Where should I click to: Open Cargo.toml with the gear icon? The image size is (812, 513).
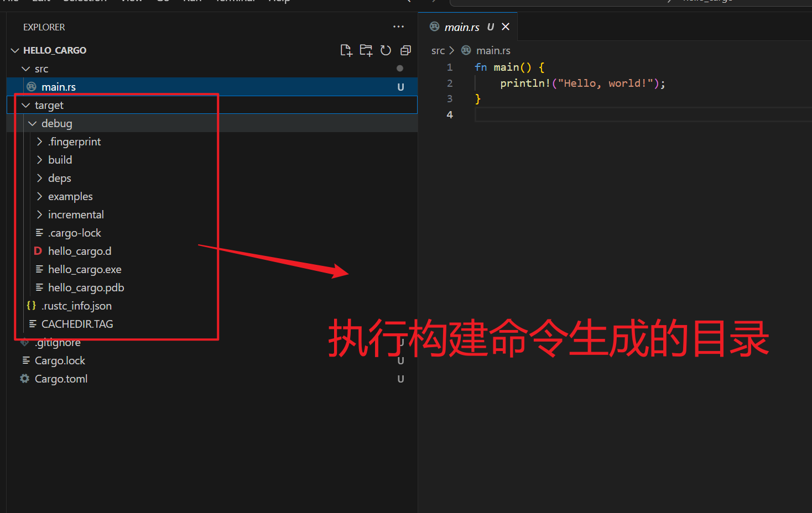[x=61, y=379]
